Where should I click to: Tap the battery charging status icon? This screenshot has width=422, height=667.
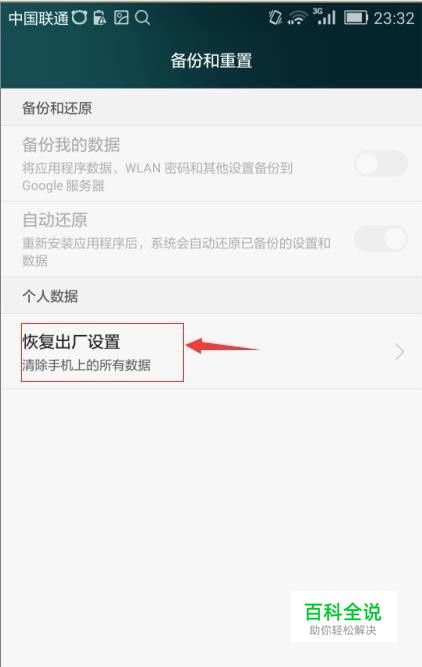tap(99, 18)
